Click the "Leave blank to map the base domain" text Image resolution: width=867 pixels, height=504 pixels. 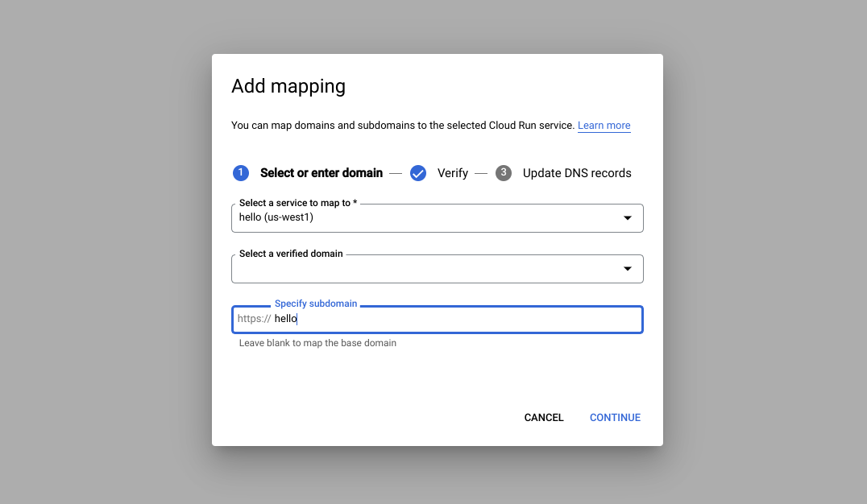click(x=317, y=342)
